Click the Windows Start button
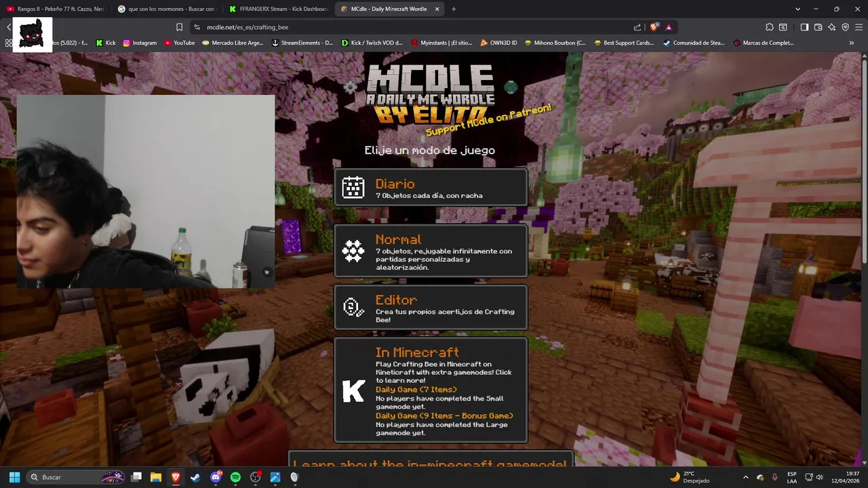Viewport: 868px width, 488px height. [14, 477]
